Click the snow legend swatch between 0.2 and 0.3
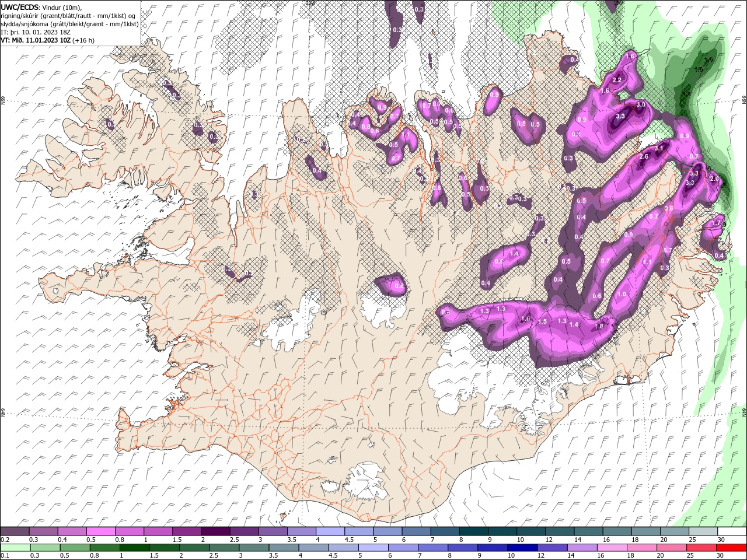This screenshot has width=747, height=560. (x=15, y=531)
